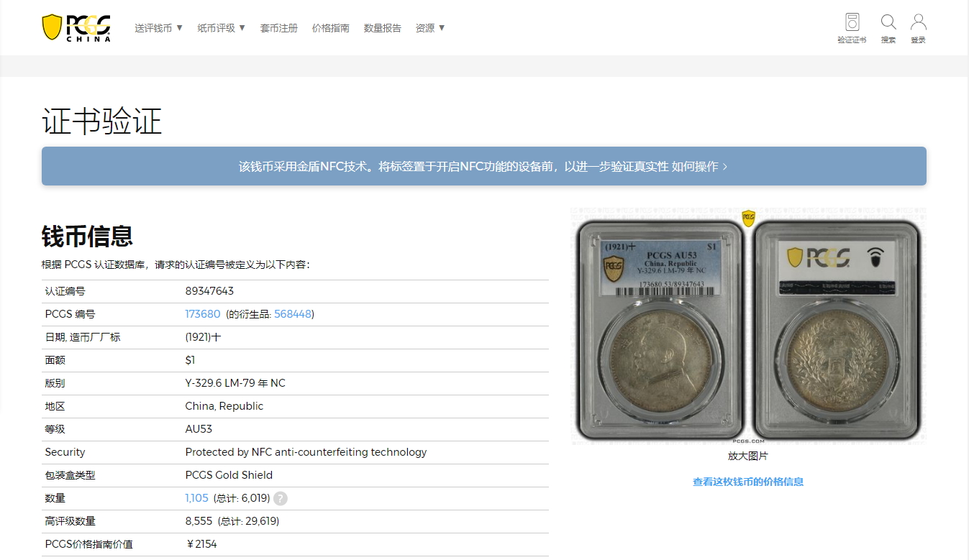Viewport: 969px width, 560px height.
Task: Open the 数量报告 menu item
Action: 382,28
